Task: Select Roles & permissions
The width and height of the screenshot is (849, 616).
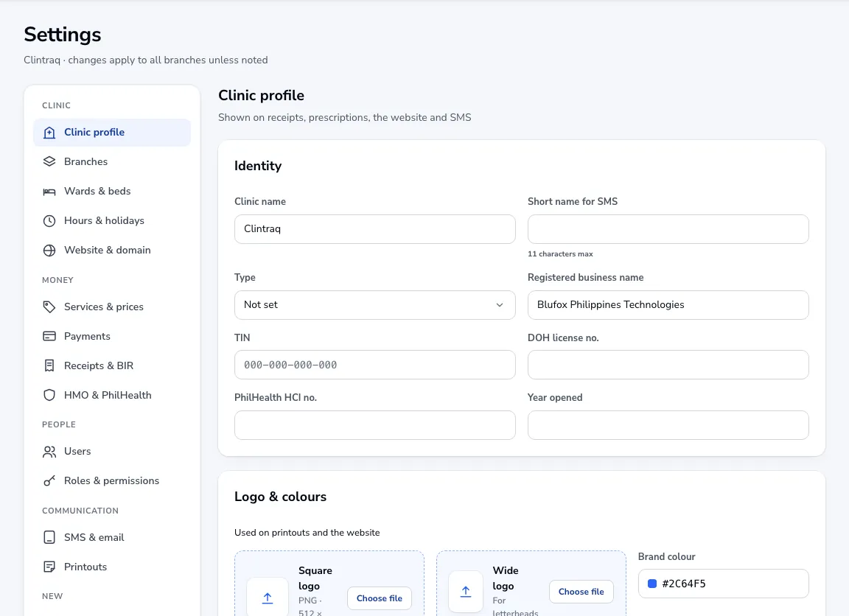Action: point(112,480)
